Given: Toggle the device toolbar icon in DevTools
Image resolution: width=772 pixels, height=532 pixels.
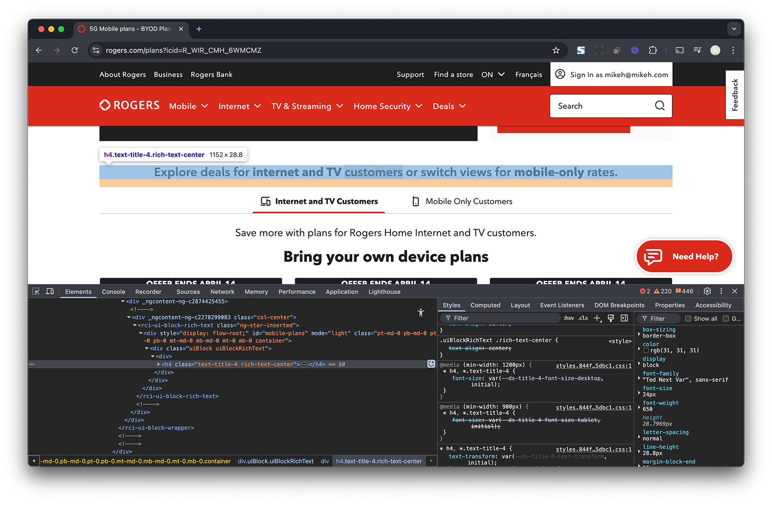Looking at the screenshot, I should [x=50, y=291].
